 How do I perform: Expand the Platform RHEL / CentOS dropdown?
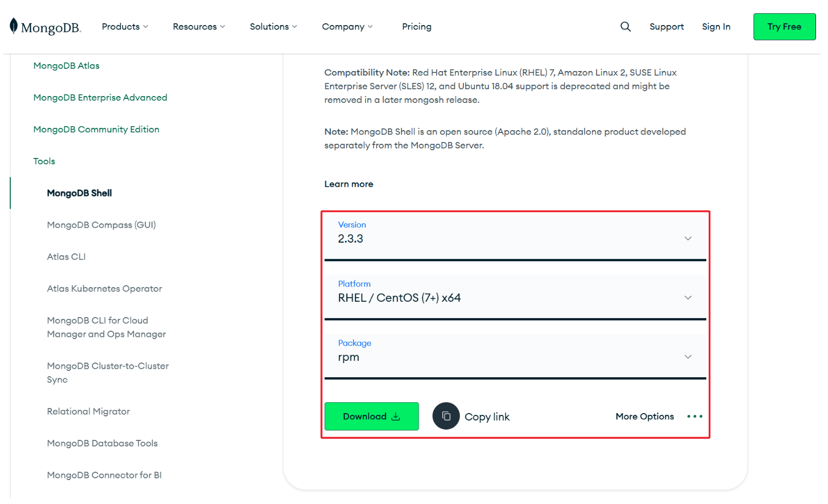pyautogui.click(x=515, y=297)
